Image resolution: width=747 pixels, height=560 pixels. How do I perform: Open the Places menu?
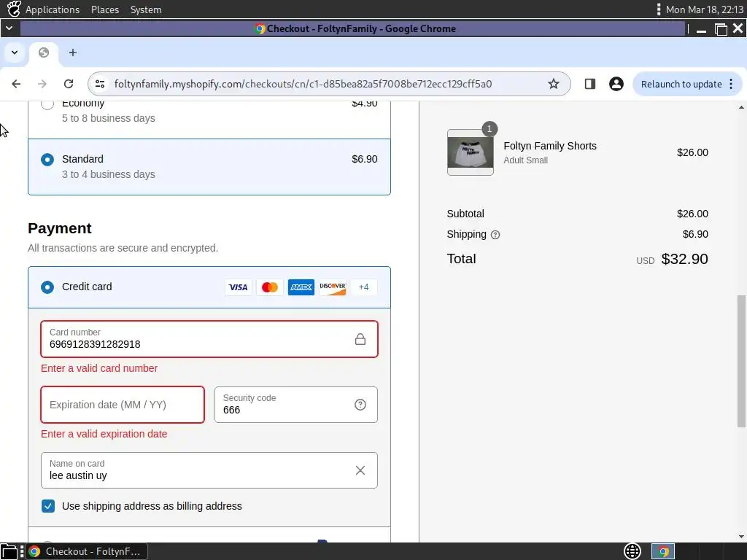click(105, 9)
